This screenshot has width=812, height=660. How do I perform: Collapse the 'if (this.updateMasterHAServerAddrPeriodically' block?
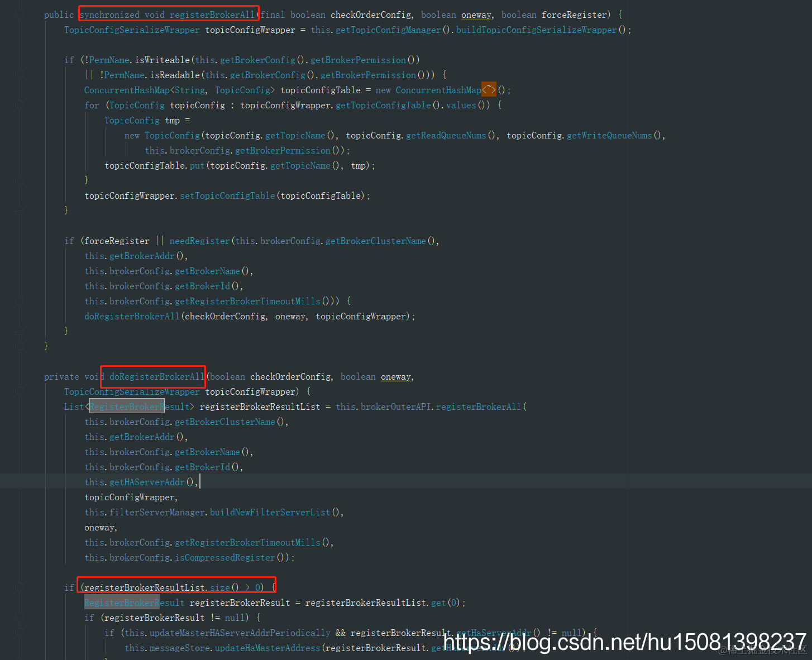(20, 633)
